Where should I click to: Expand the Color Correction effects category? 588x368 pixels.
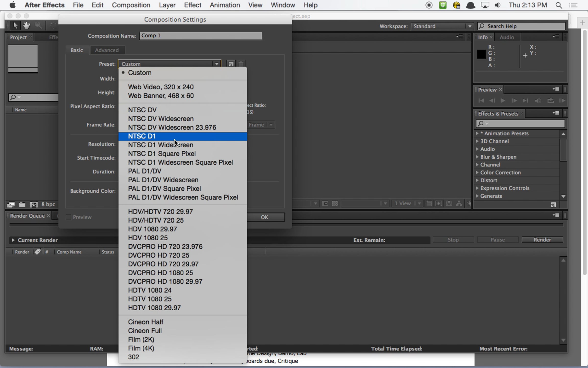(x=477, y=172)
